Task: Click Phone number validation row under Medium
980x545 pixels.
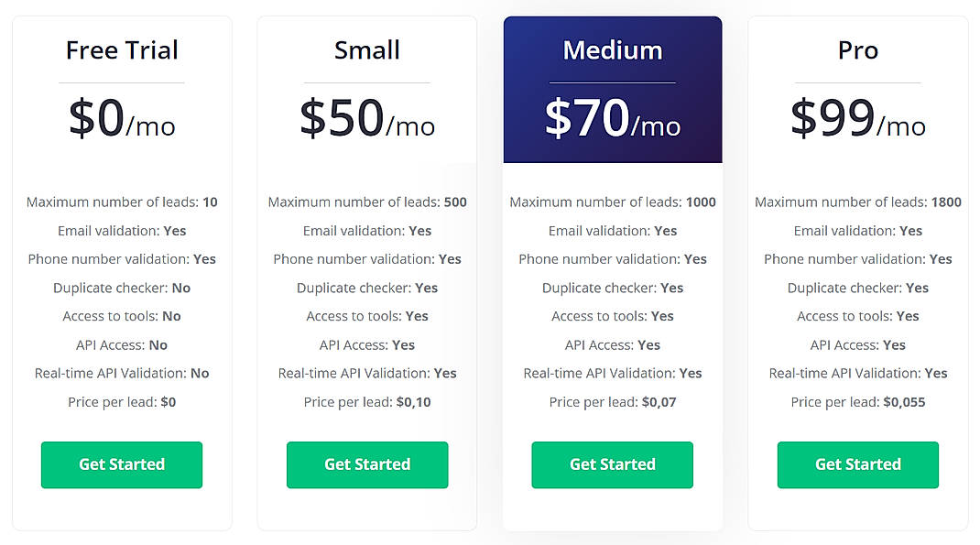Action: (612, 259)
